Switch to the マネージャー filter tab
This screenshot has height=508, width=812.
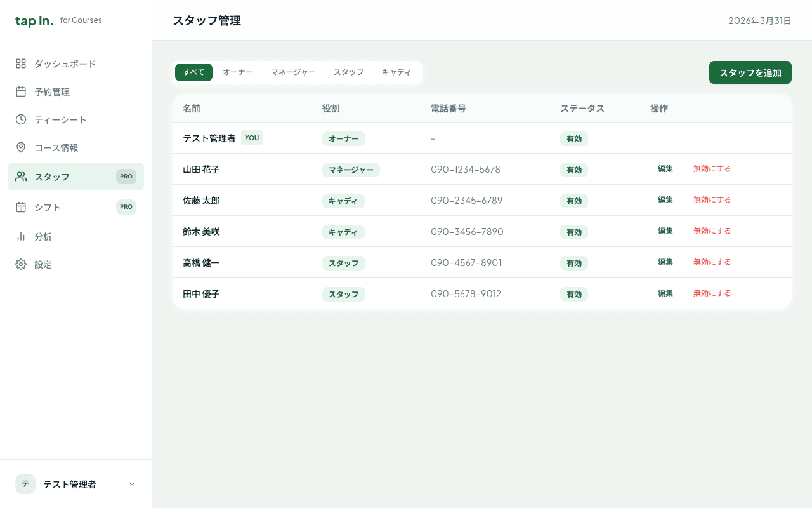point(293,72)
